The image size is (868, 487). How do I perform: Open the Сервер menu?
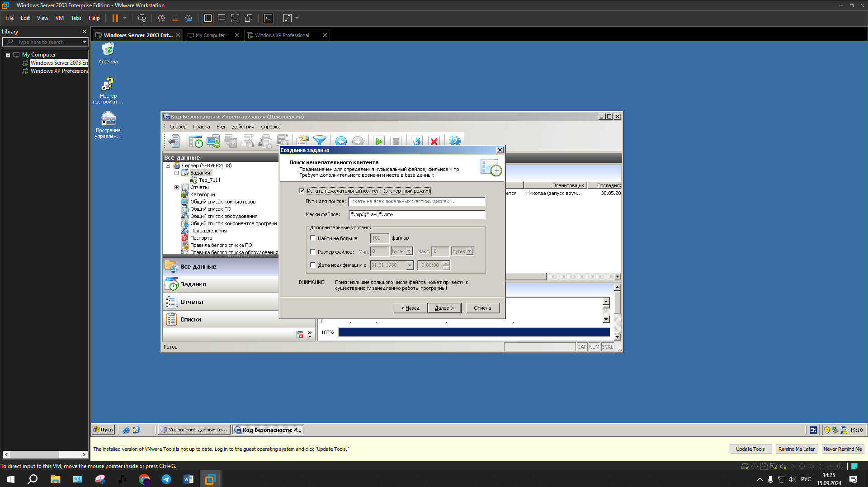point(178,127)
